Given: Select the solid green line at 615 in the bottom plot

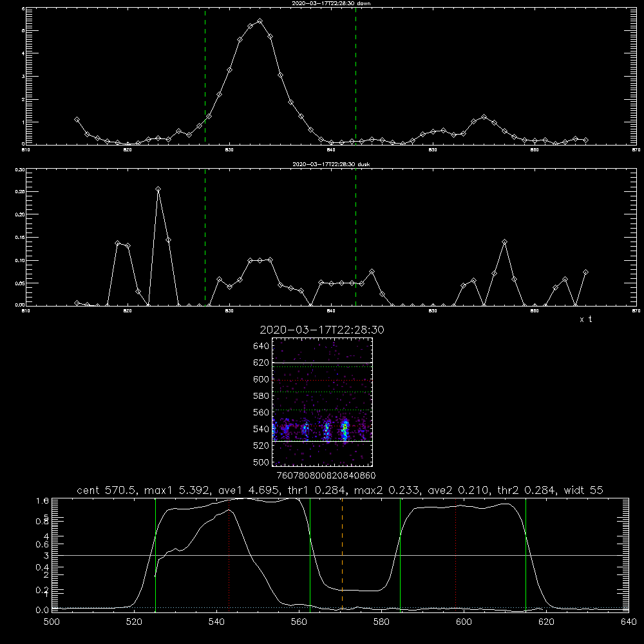Looking at the screenshot, I should tap(526, 554).
